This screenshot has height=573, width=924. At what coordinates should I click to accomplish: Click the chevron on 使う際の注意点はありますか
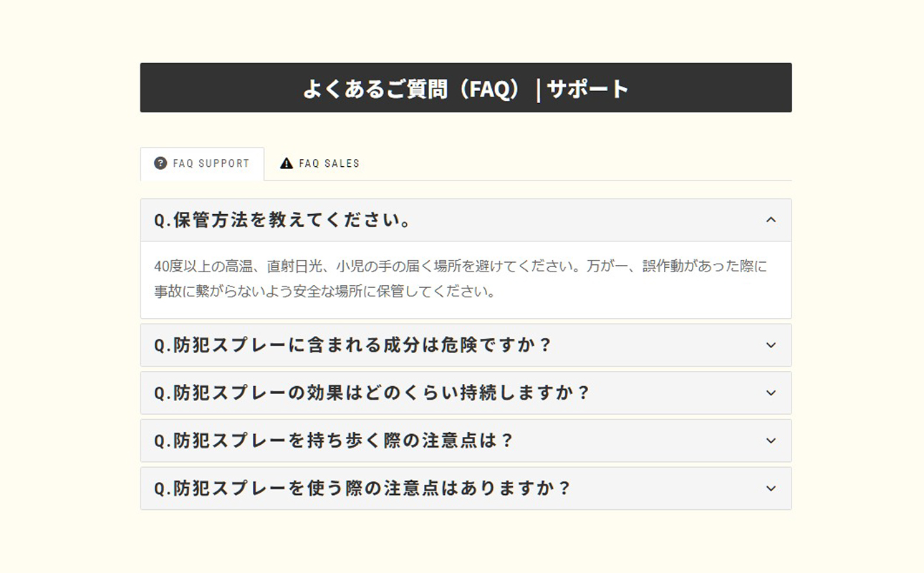pos(770,488)
